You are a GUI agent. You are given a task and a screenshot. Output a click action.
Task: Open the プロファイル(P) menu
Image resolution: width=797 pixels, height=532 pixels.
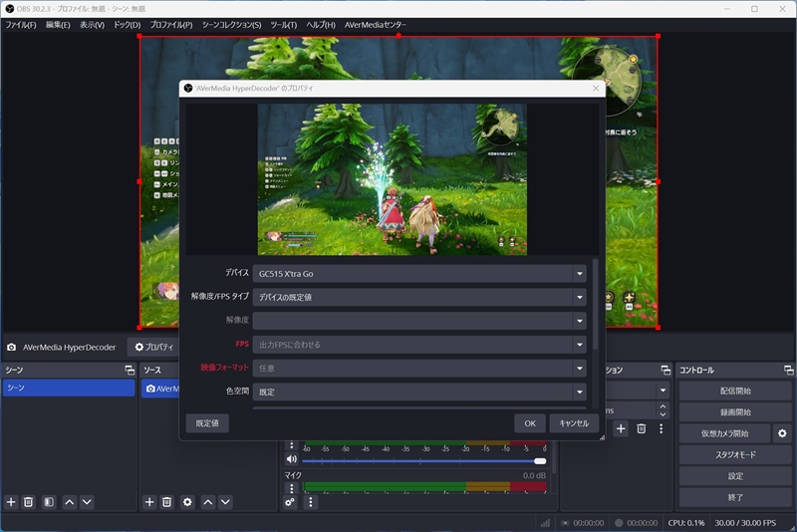point(171,24)
